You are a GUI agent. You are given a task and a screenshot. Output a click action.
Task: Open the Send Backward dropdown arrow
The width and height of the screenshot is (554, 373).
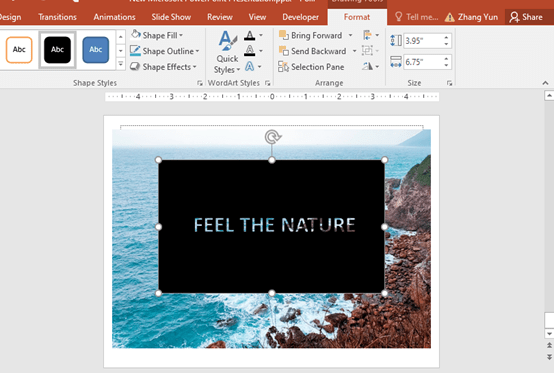(x=354, y=51)
